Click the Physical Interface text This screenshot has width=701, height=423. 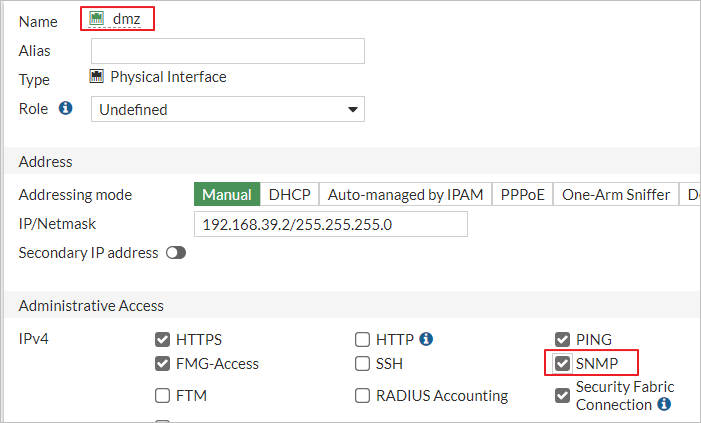coord(169,77)
